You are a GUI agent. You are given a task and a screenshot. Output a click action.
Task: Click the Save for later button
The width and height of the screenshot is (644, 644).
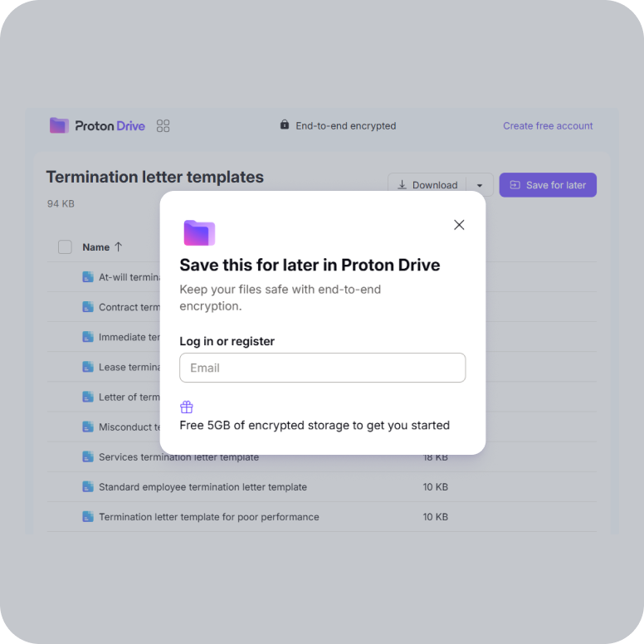(x=548, y=185)
